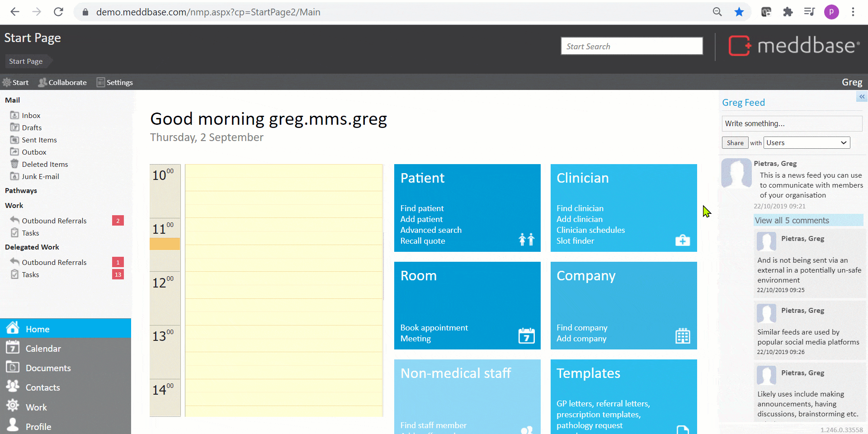Open the mail Inbox folder
868x434 pixels.
pos(31,116)
